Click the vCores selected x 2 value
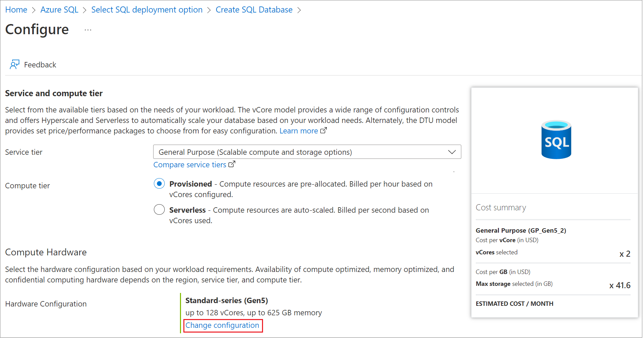This screenshot has height=338, width=644. coord(624,254)
